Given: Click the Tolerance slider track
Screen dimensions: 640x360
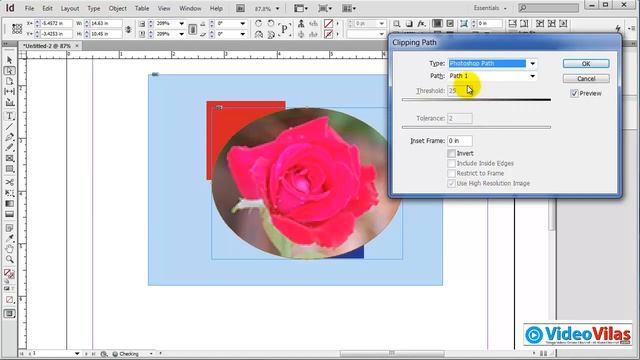Looking at the screenshot, I should pos(476,127).
